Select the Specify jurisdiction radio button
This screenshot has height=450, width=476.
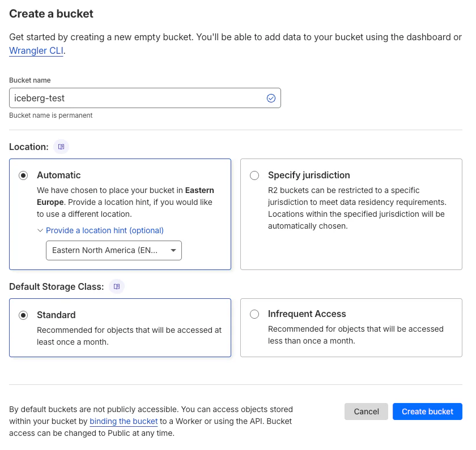point(254,175)
